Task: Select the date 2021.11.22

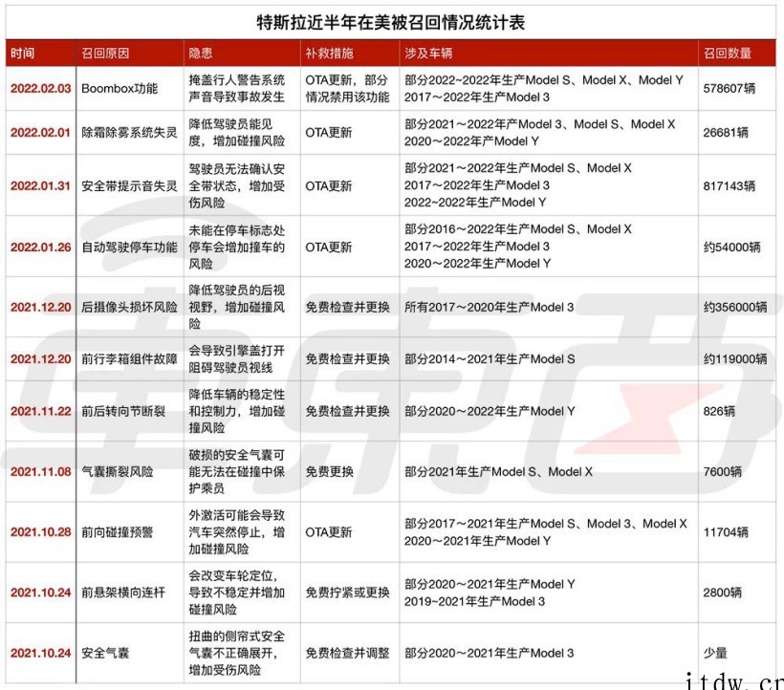Action: (41, 411)
